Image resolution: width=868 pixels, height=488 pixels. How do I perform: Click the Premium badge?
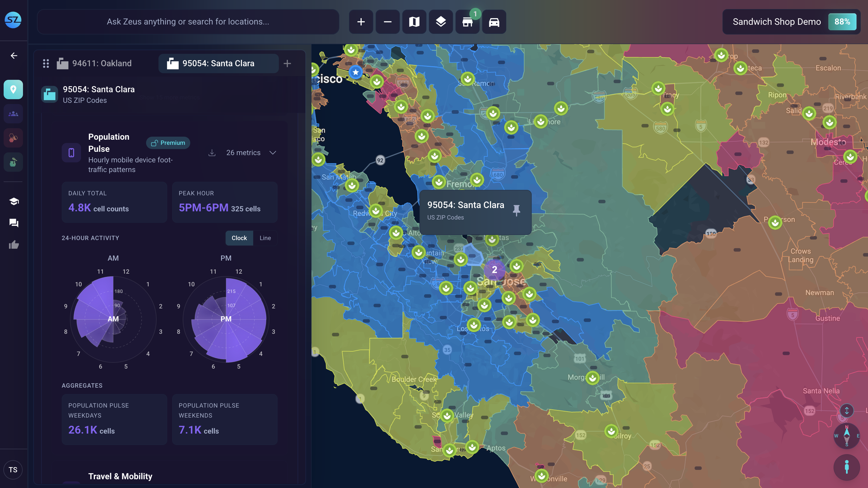[168, 143]
